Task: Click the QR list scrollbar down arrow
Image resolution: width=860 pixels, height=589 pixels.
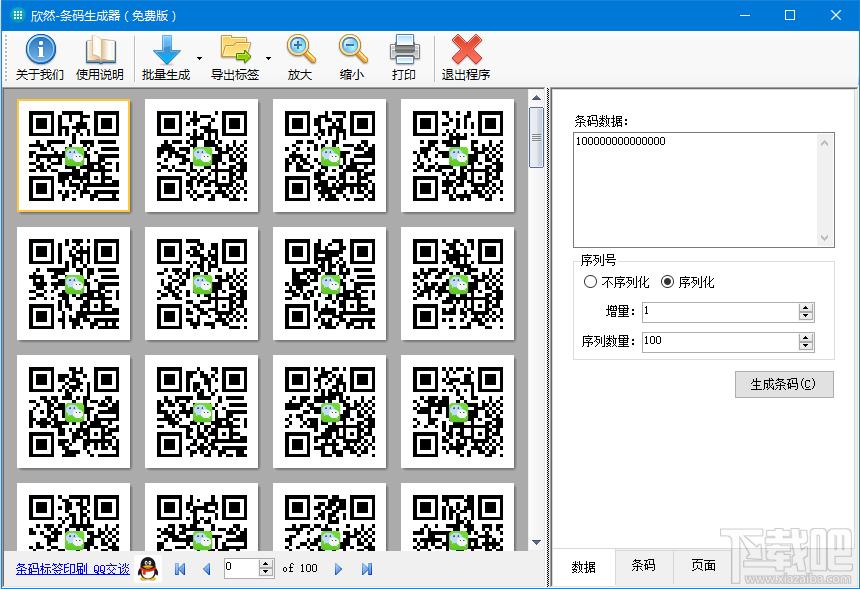Action: 536,542
